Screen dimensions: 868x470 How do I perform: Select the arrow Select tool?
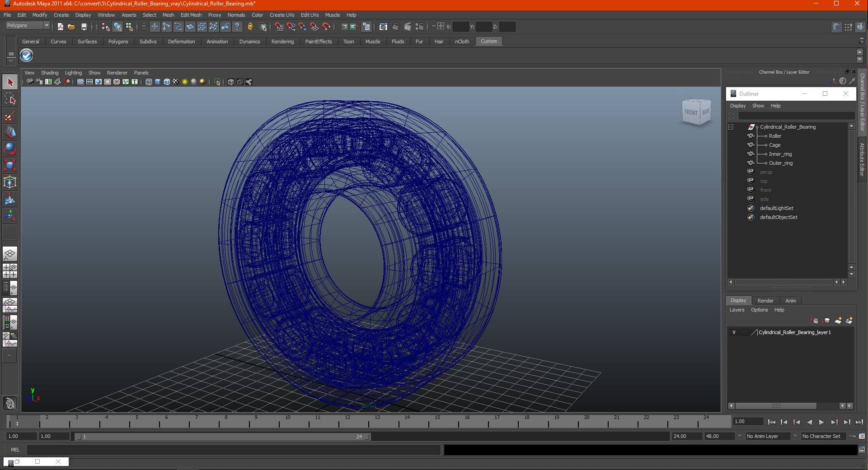coord(10,82)
